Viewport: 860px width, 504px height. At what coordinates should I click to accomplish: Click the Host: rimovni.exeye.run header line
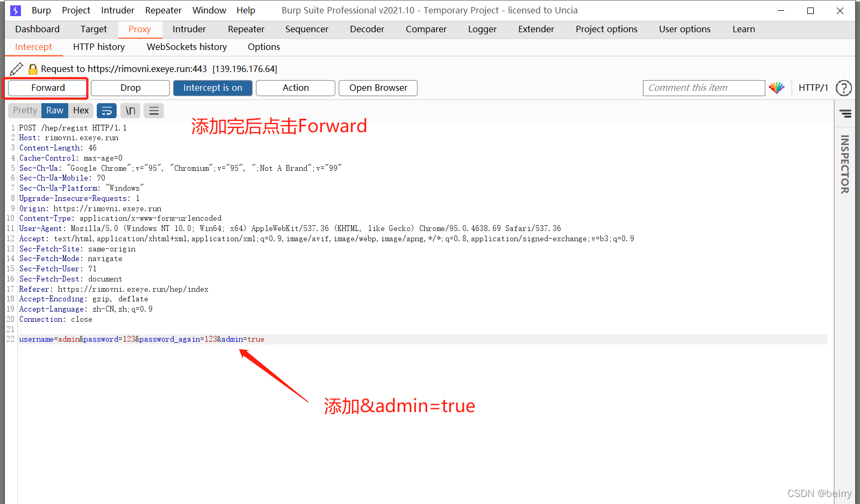click(x=69, y=138)
